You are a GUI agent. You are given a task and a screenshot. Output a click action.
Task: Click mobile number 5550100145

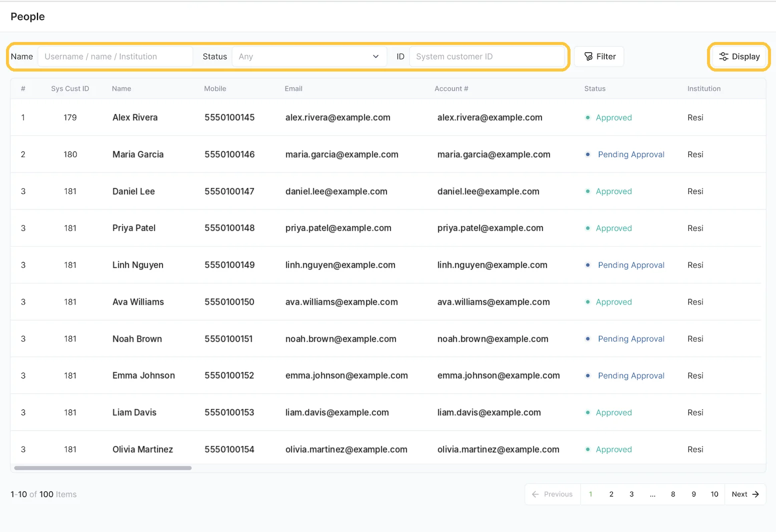pos(229,117)
